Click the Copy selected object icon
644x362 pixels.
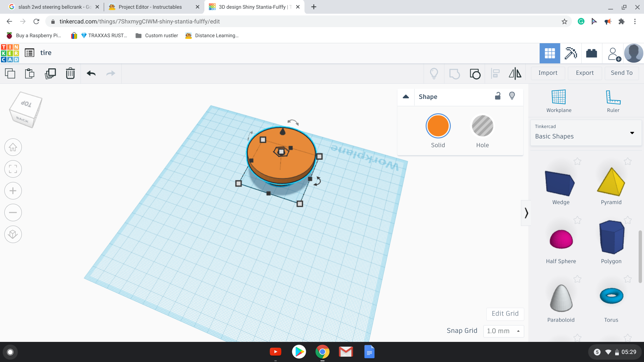coord(10,73)
